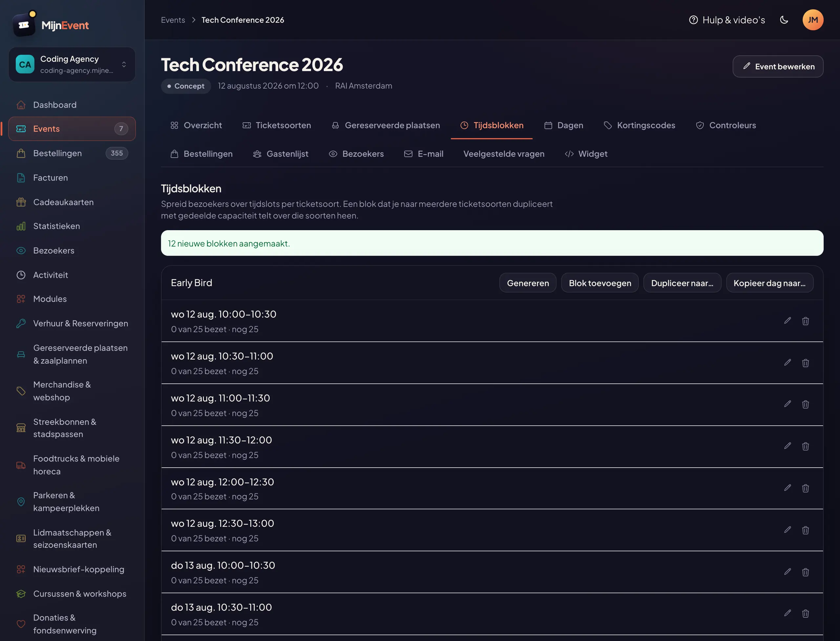
Task: Delete the do 13 aug. 10:00–10:30 block
Action: (805, 572)
